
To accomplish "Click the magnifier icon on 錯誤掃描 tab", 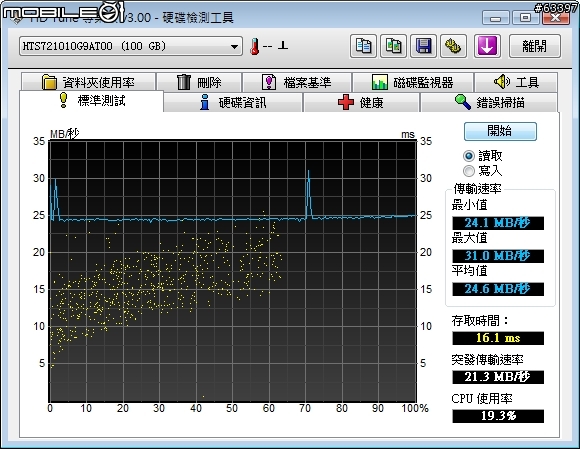I will tap(462, 102).
